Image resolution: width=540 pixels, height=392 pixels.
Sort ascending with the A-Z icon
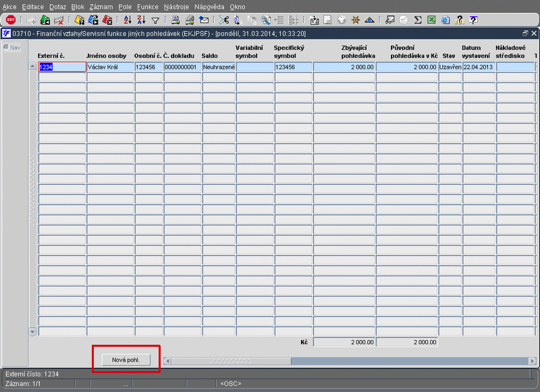coord(128,20)
